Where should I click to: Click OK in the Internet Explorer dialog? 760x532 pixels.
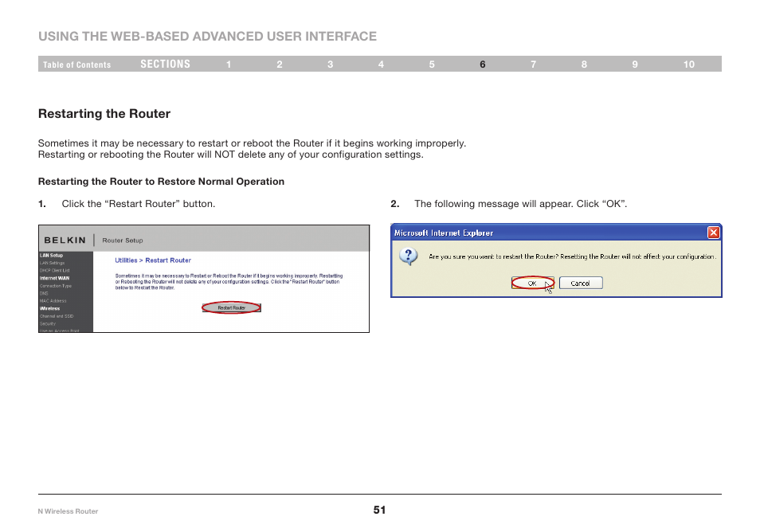[x=532, y=283]
